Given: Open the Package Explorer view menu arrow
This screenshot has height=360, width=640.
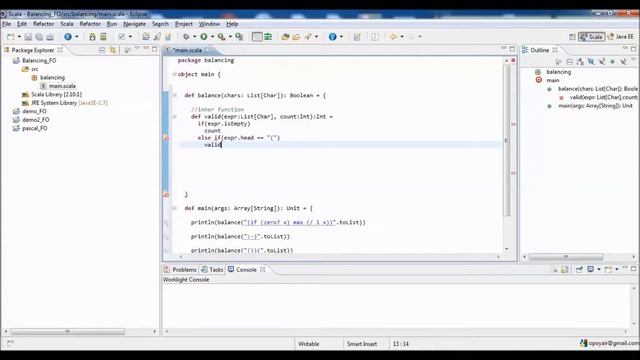Looking at the screenshot, I should pos(137,49).
